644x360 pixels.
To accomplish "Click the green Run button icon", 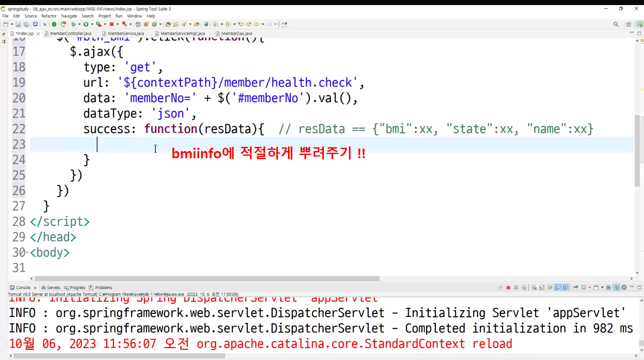I will [86, 24].
